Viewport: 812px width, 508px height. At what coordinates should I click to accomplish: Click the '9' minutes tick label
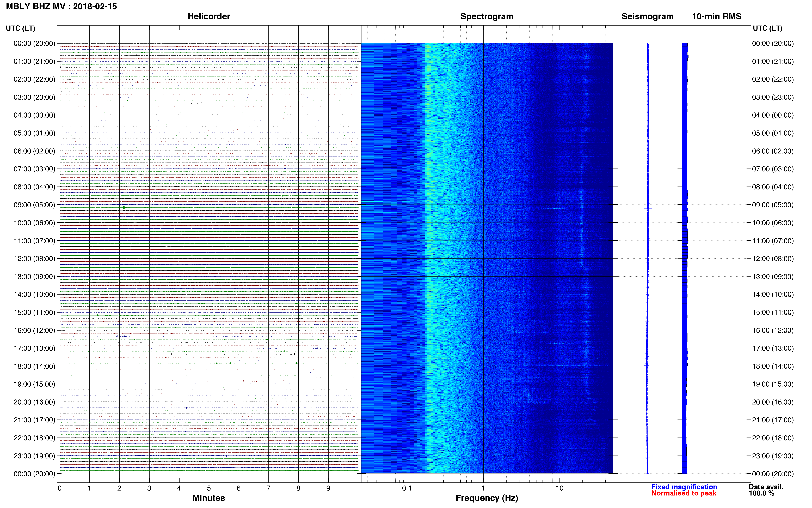(x=328, y=488)
